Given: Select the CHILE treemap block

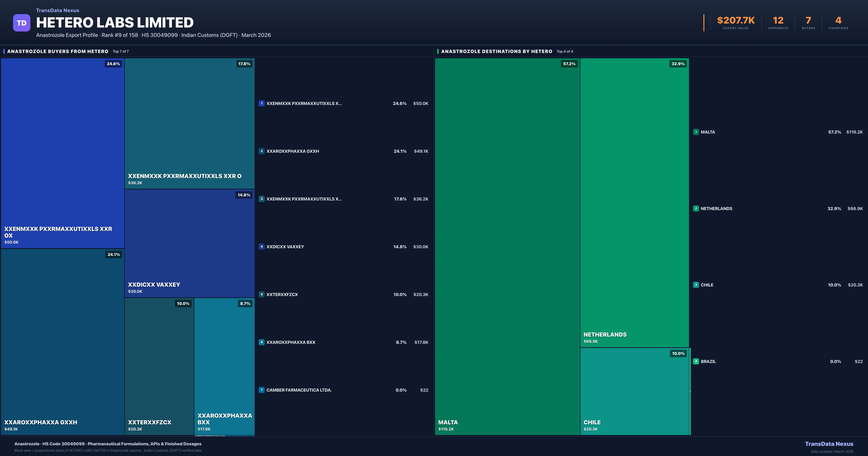Looking at the screenshot, I should (x=634, y=391).
